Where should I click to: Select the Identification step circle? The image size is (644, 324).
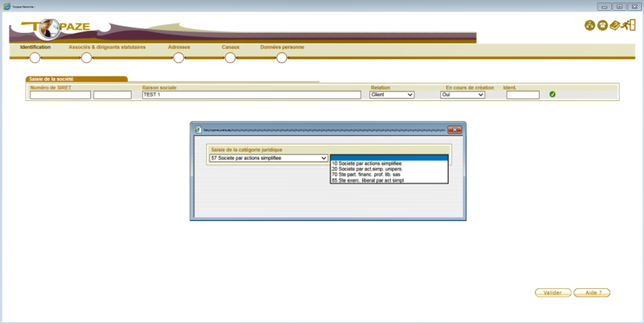34,58
